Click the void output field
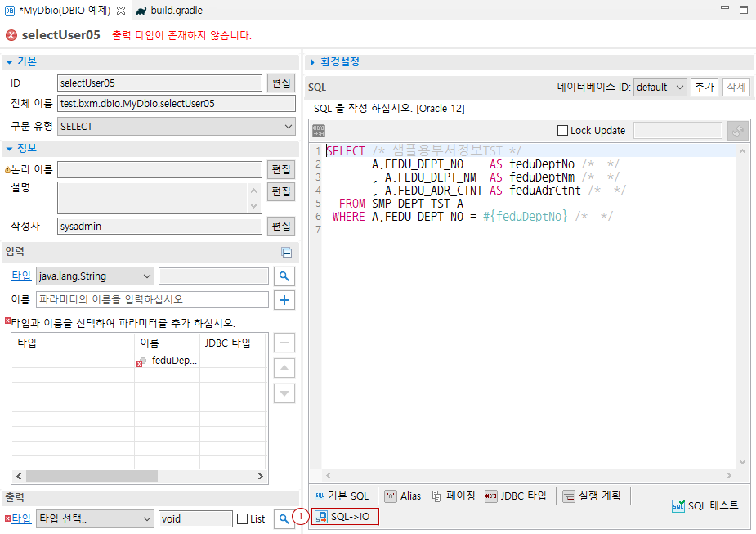 point(196,519)
